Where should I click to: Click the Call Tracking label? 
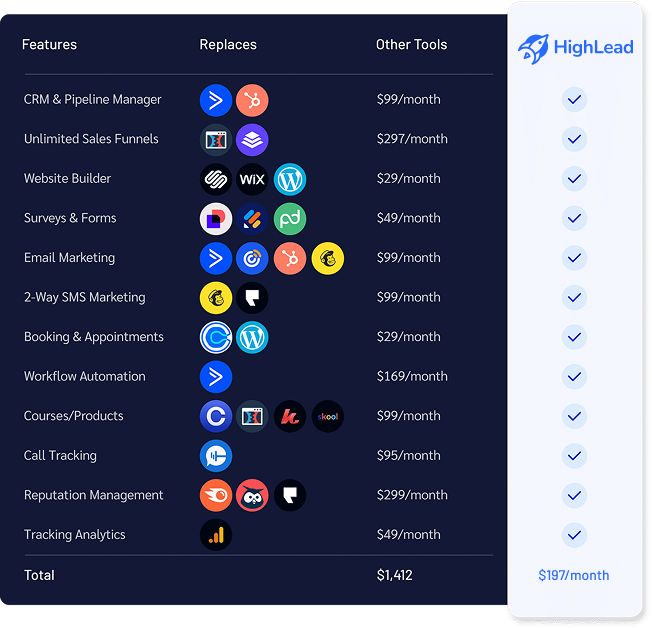point(60,456)
